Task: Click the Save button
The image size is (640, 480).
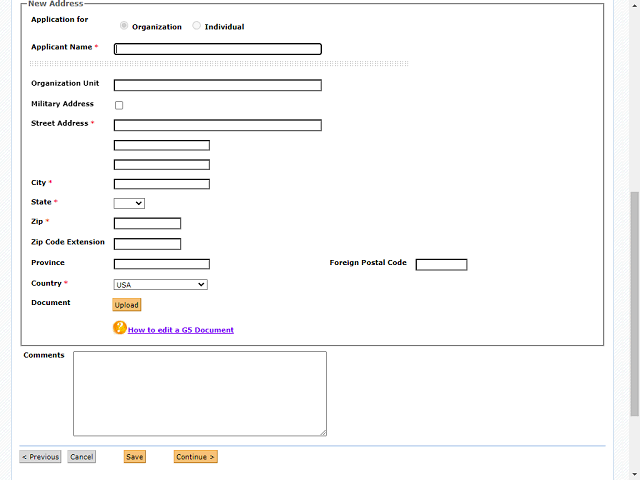Action: [135, 457]
